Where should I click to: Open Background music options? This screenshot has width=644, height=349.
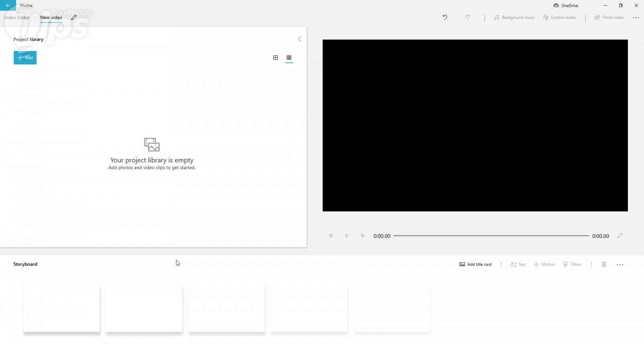point(514,17)
